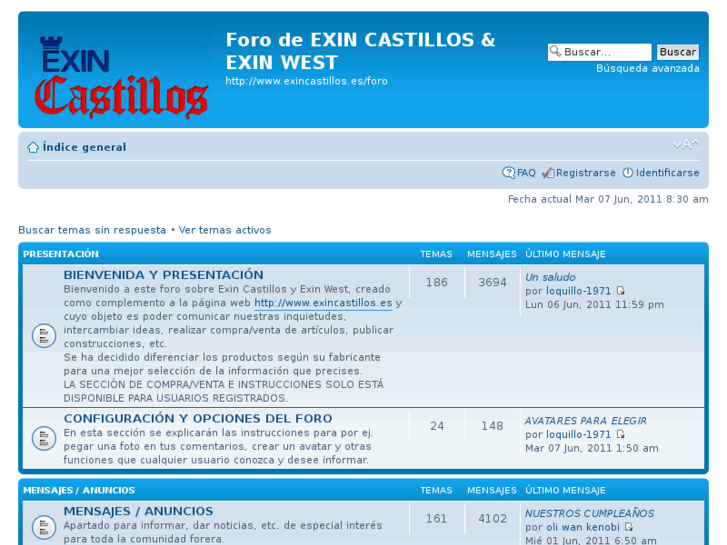
Task: Click the forum title Foro de EXIN CASTILLOS
Action: 360,51
